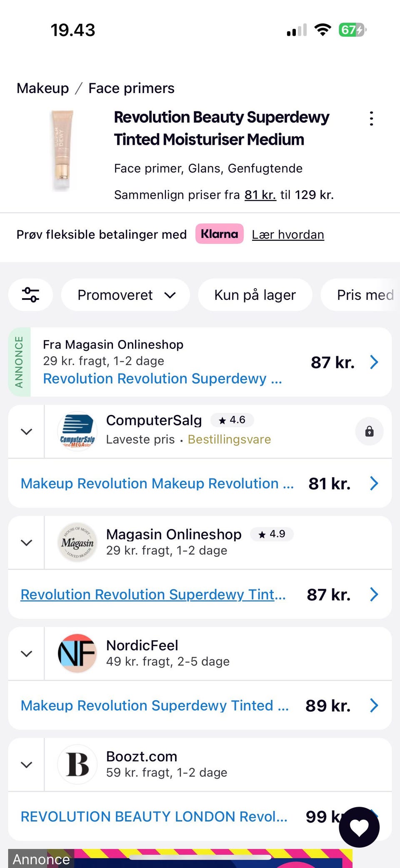Open Magasin 'Revolution Revolution Superdewy Tint...' offer link
Screen dimensions: 400x868
(x=153, y=594)
